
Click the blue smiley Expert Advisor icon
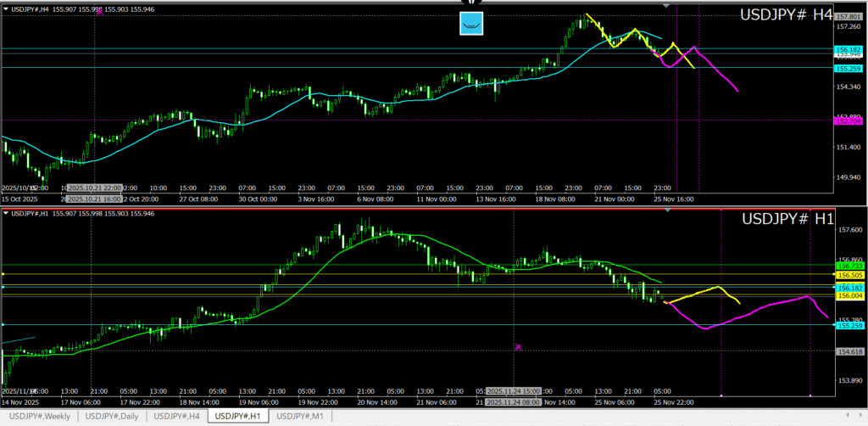tap(471, 24)
